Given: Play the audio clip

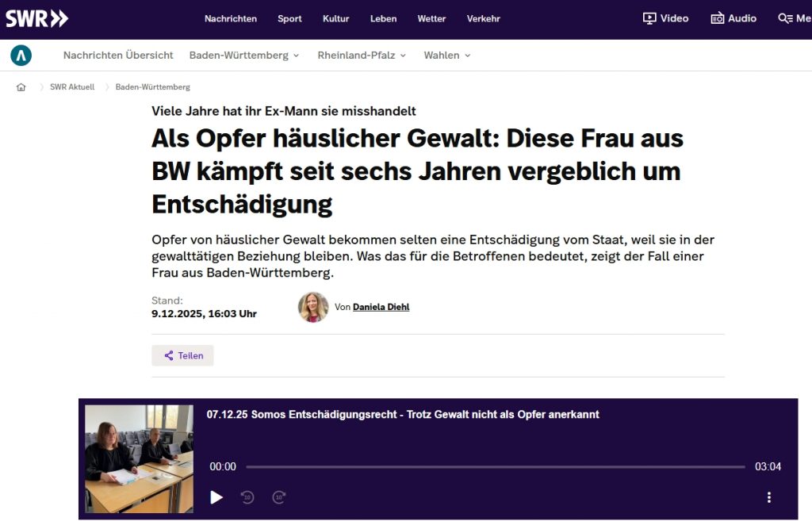Looking at the screenshot, I should coord(216,497).
